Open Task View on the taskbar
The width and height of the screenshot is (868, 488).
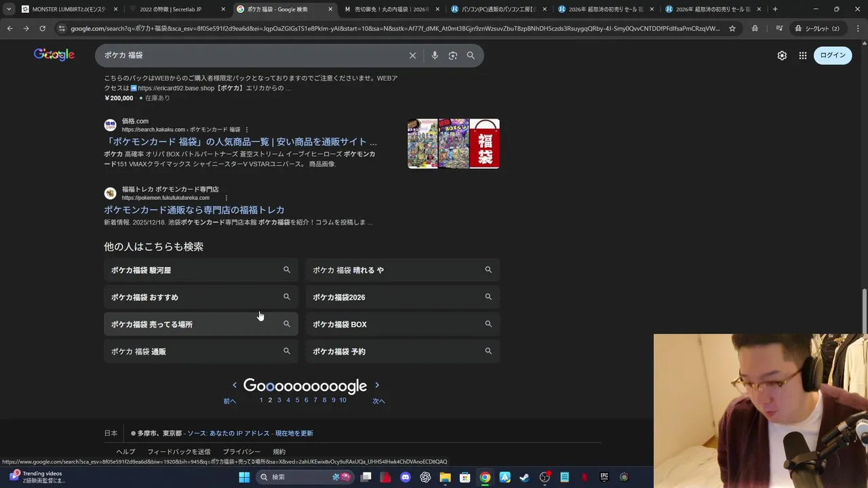click(x=366, y=477)
